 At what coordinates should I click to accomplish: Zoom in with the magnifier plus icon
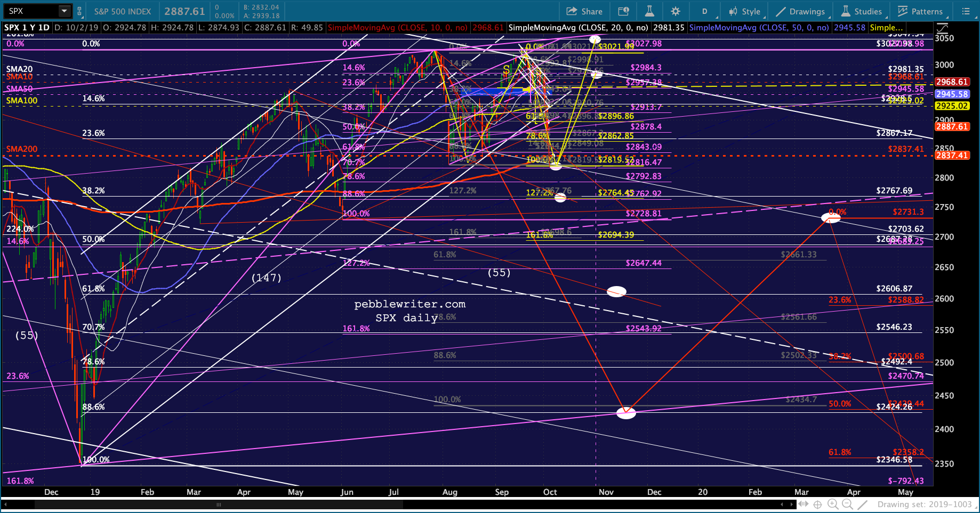click(x=833, y=504)
